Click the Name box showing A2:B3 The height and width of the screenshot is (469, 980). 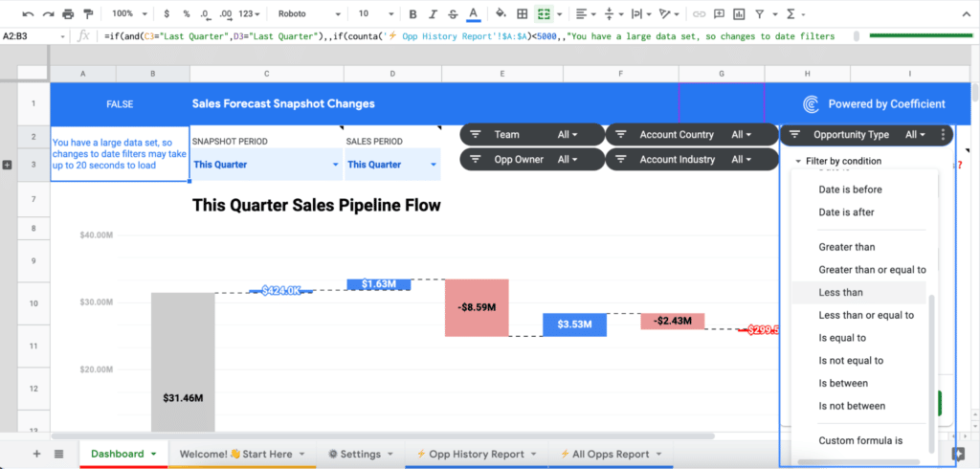point(34,36)
